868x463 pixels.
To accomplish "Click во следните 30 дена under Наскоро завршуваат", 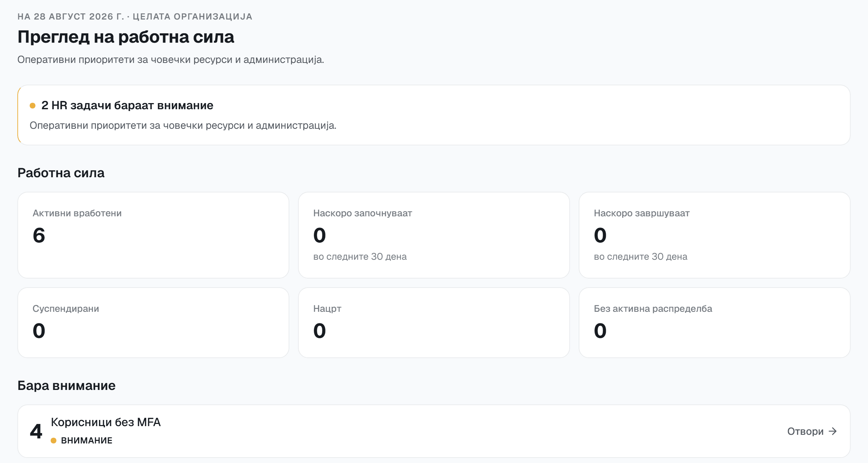I will pyautogui.click(x=641, y=256).
